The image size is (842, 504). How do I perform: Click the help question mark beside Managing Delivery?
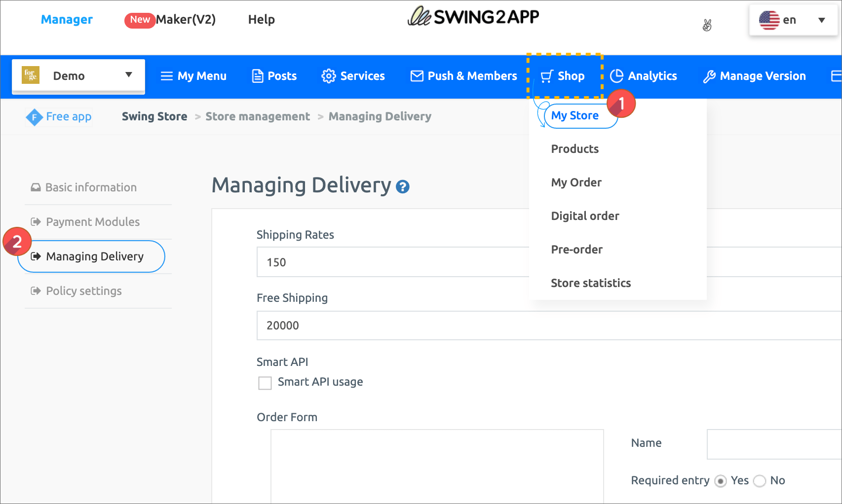coord(403,187)
